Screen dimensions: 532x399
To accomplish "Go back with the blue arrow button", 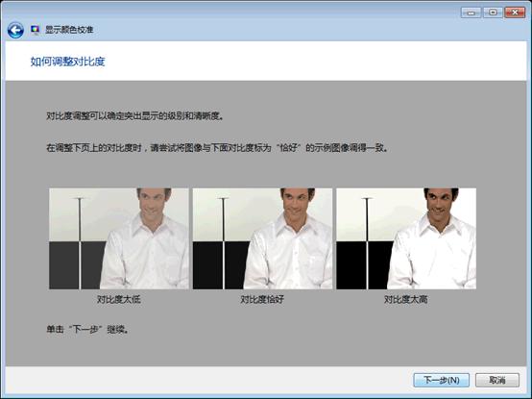I will (15, 30).
